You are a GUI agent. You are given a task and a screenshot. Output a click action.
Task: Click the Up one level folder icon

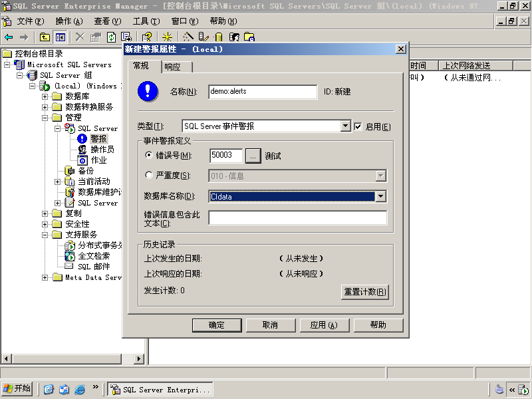tap(45, 37)
